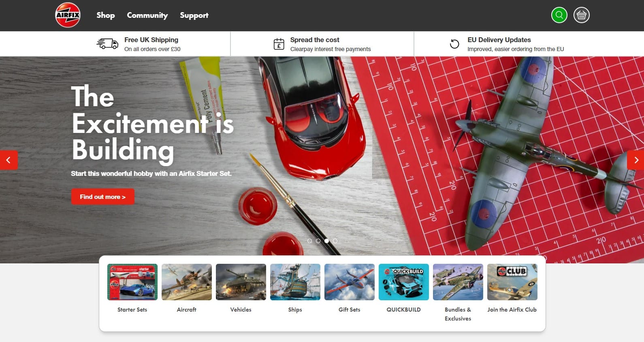Open the Community menu
Screen dimensions: 644x342
(x=147, y=15)
